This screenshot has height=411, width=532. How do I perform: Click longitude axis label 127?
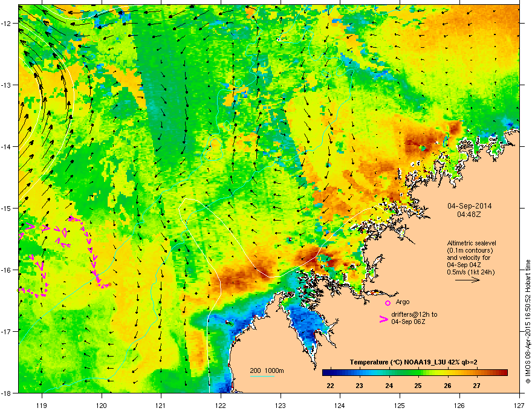click(x=519, y=405)
